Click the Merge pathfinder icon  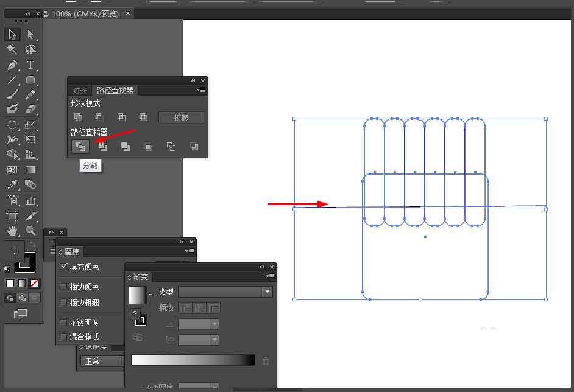click(x=125, y=147)
